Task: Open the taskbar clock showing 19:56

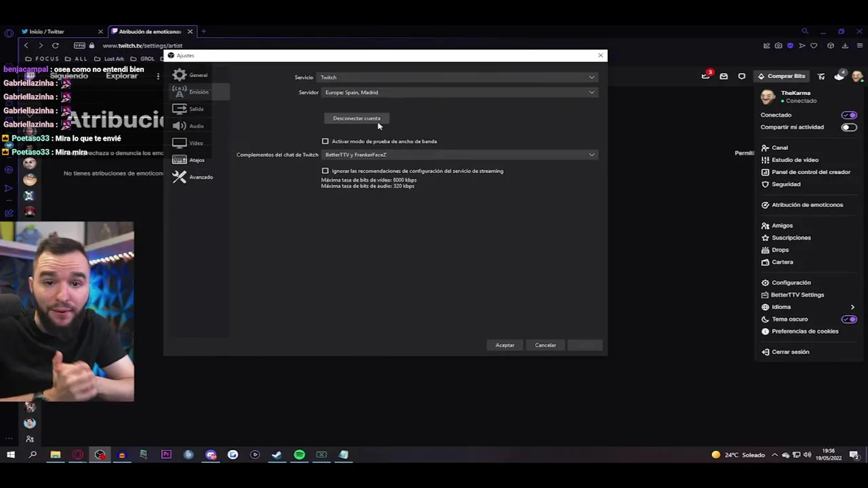Action: coord(828,455)
